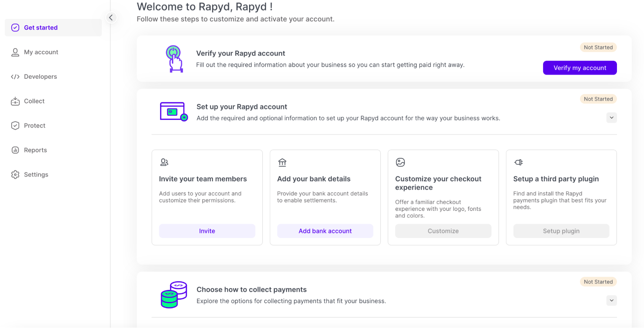Collapse the sidebar with the chevron arrow
The height and width of the screenshot is (328, 644).
[111, 17]
